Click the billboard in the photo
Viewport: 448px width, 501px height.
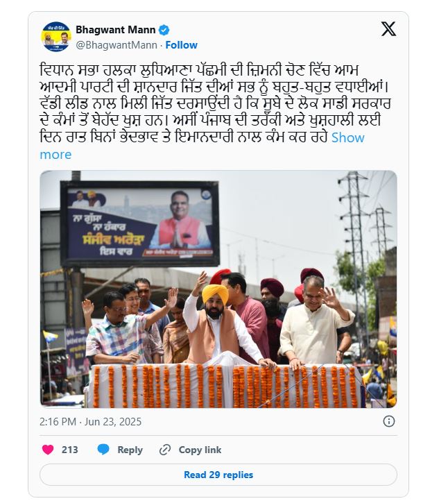coord(139,223)
